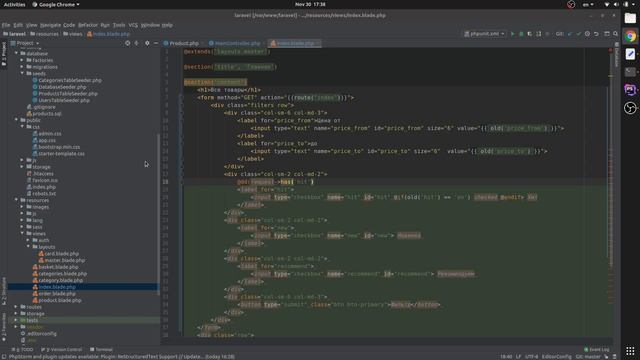Open the Version Control tool window tab

62,349
